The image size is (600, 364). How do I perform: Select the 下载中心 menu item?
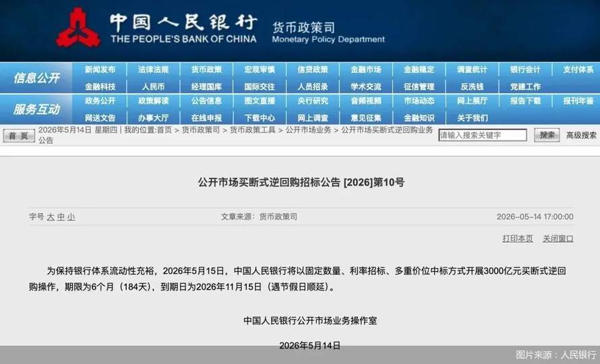click(x=260, y=118)
